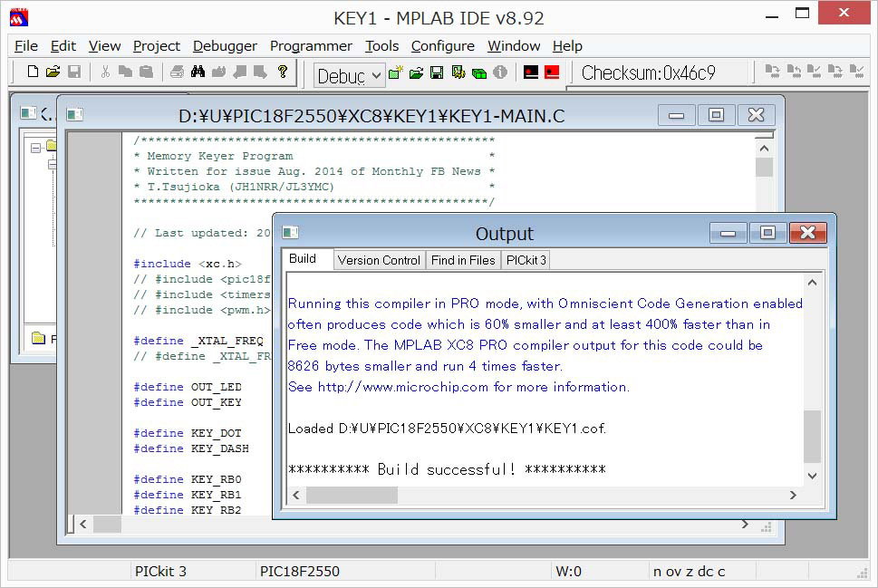Click the 'Loaded D:¥U¥PIC18F2550...KEY1.cof' line
This screenshot has height=588, width=878.
tap(447, 429)
